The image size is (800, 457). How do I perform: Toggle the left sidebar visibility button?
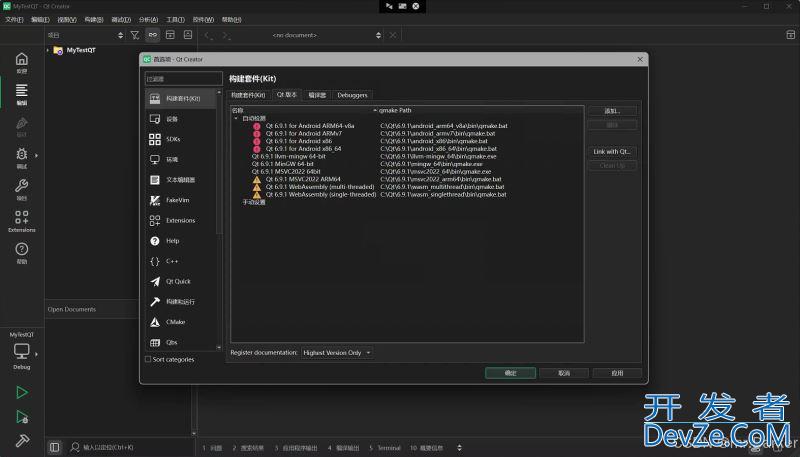tap(55, 447)
